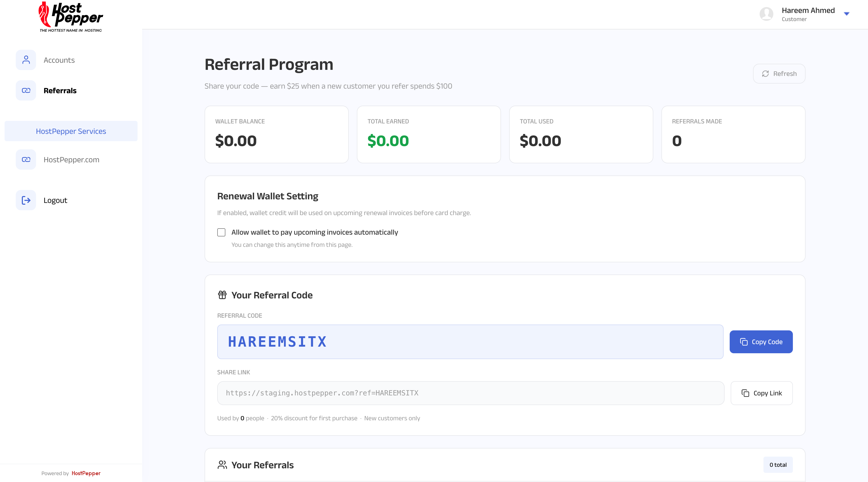Screen dimensions: 868x482
Task: Refresh the referral program data
Action: 779,73
